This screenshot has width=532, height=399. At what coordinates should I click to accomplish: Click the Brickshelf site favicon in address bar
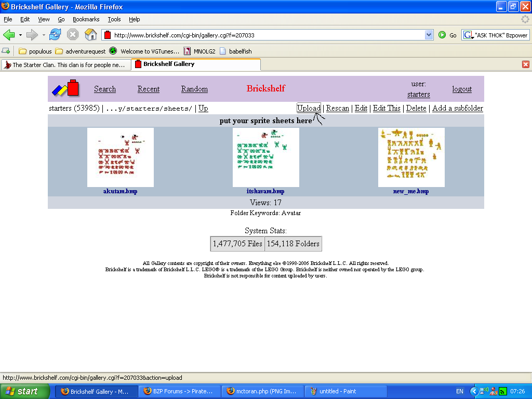(108, 35)
